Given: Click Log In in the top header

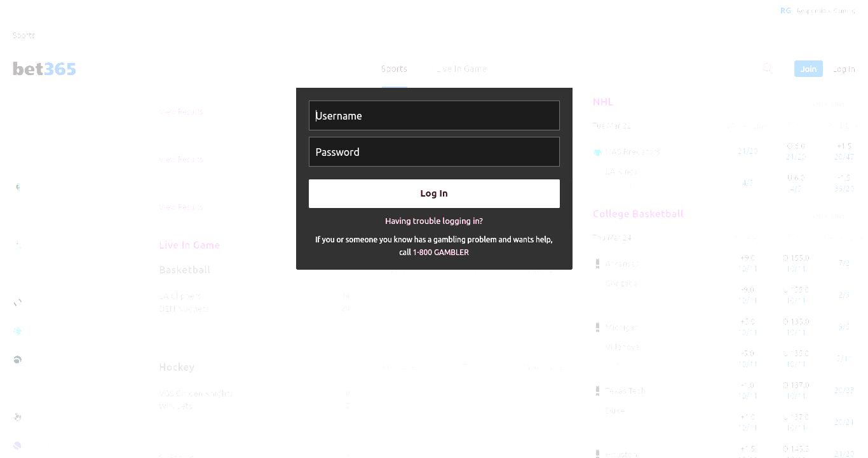Looking at the screenshot, I should click(844, 69).
